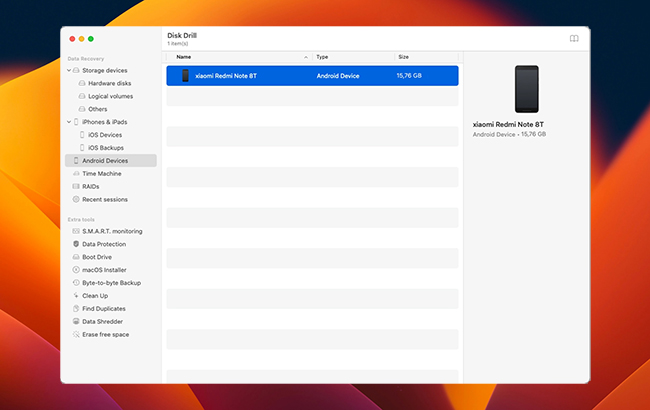Sort by Type column header
Screen dimensions: 650x410
(x=322, y=57)
